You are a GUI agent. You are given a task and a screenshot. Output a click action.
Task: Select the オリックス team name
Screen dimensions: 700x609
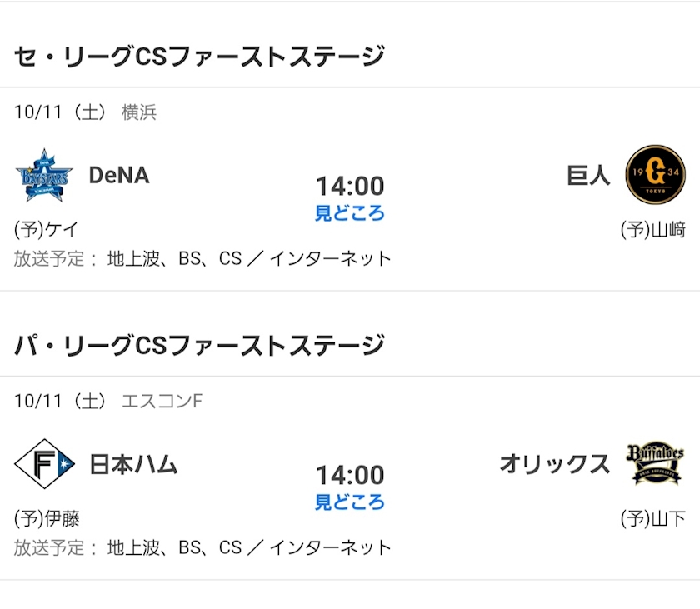555,464
